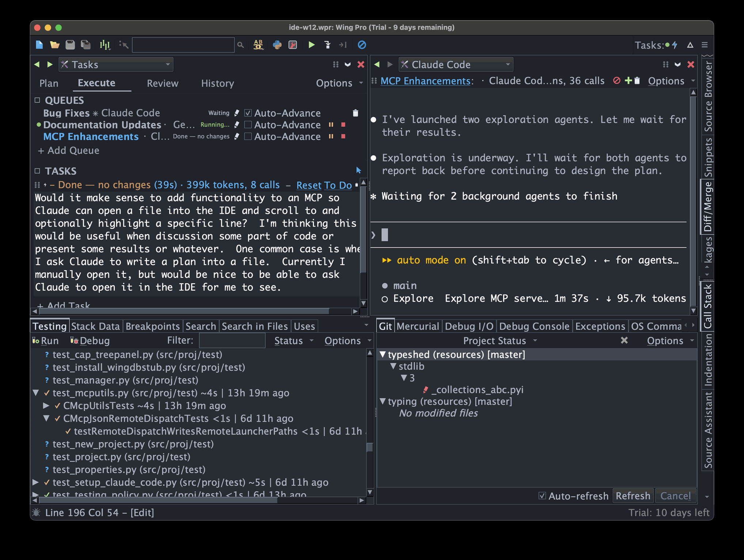Click the Save All toolbar icon
Screen dimensions: 744x560
(x=86, y=45)
